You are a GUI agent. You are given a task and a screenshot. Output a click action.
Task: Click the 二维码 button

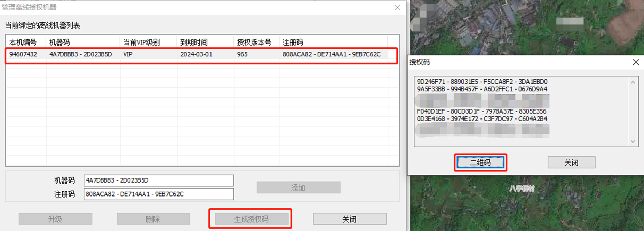[x=480, y=162]
